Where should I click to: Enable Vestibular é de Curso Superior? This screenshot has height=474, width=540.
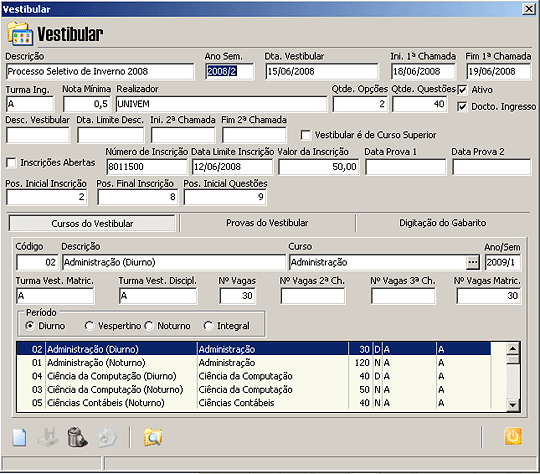click(305, 135)
